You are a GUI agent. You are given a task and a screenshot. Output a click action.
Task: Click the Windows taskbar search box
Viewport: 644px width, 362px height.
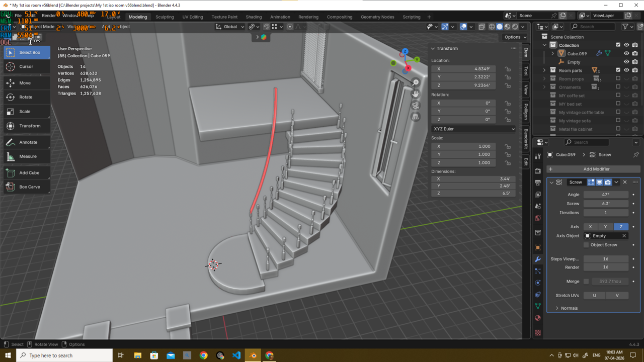coord(64,355)
